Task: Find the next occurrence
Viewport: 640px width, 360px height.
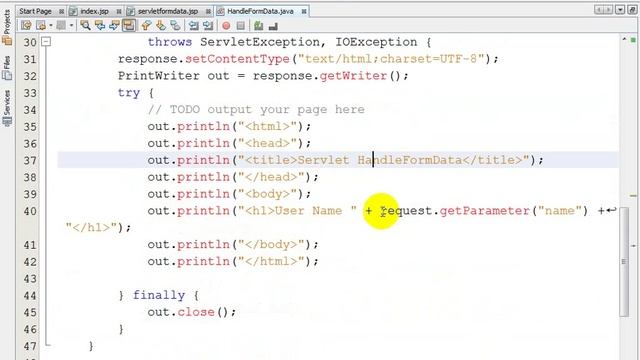Action: click(114, 25)
